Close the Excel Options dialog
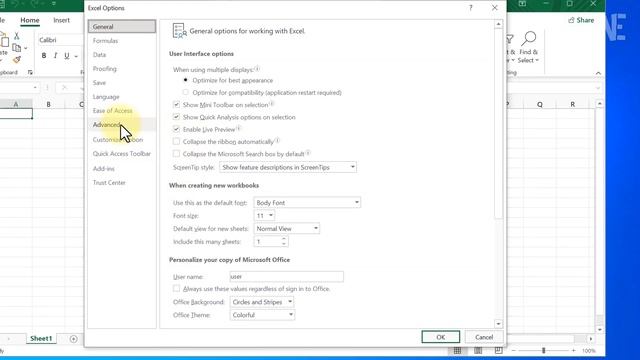The width and height of the screenshot is (640, 360). click(x=495, y=8)
